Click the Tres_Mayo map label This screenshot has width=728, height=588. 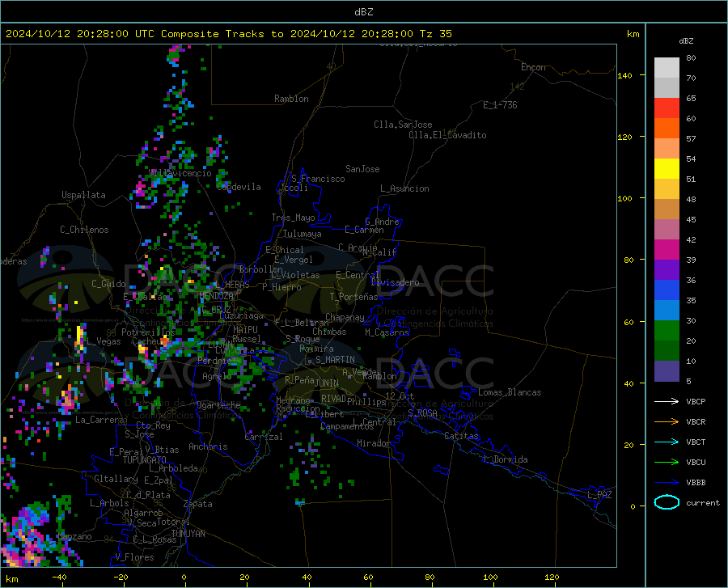(293, 218)
